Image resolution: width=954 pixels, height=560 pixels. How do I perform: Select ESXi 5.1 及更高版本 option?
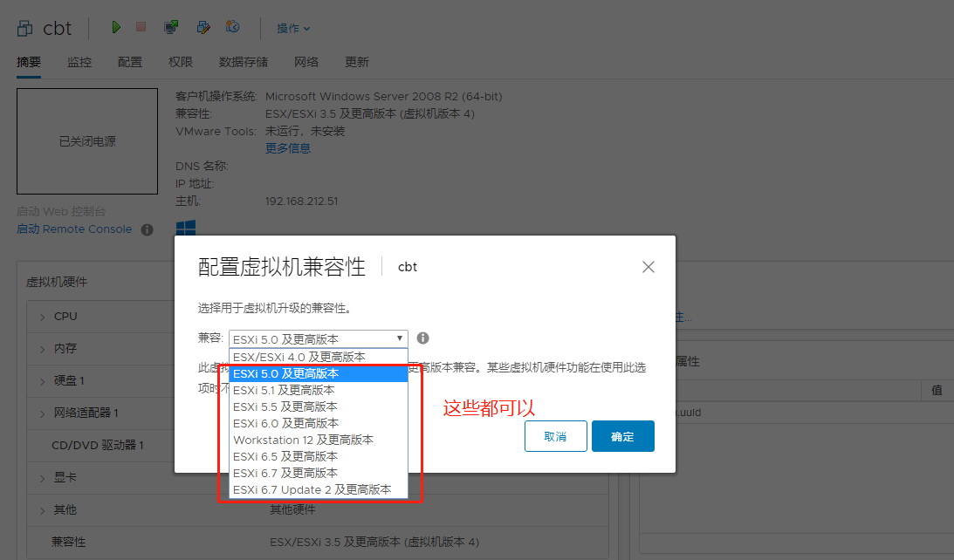pyautogui.click(x=319, y=390)
